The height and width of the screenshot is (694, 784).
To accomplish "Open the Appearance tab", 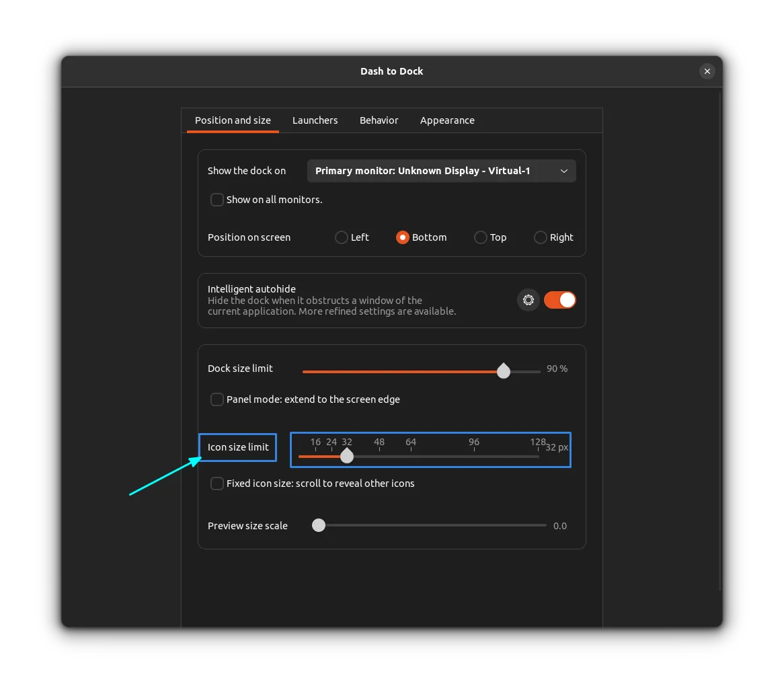I will (447, 120).
